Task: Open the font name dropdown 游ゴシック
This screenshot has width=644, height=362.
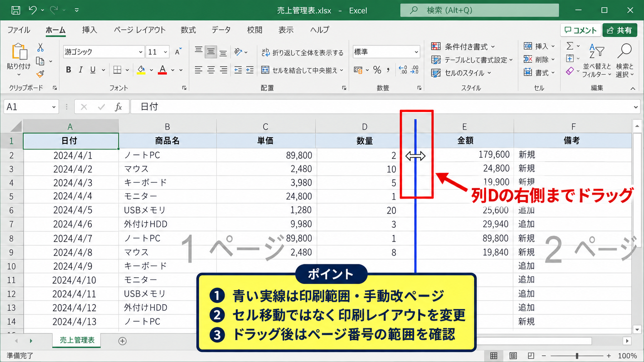Action: (x=141, y=52)
